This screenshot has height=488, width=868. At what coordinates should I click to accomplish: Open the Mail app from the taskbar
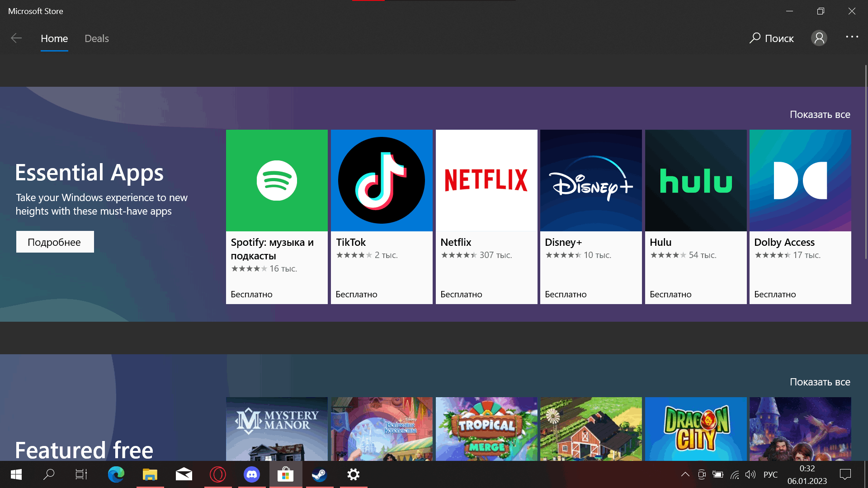184,474
